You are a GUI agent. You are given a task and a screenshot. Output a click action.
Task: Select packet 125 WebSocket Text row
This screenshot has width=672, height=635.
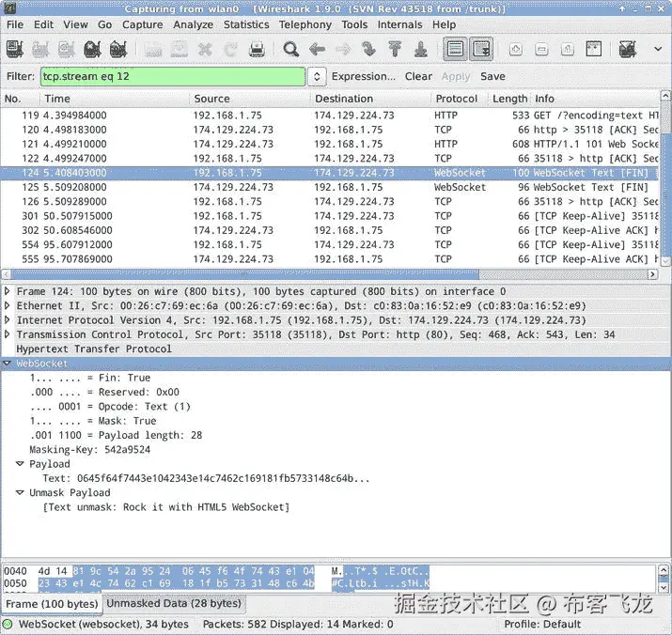329,187
